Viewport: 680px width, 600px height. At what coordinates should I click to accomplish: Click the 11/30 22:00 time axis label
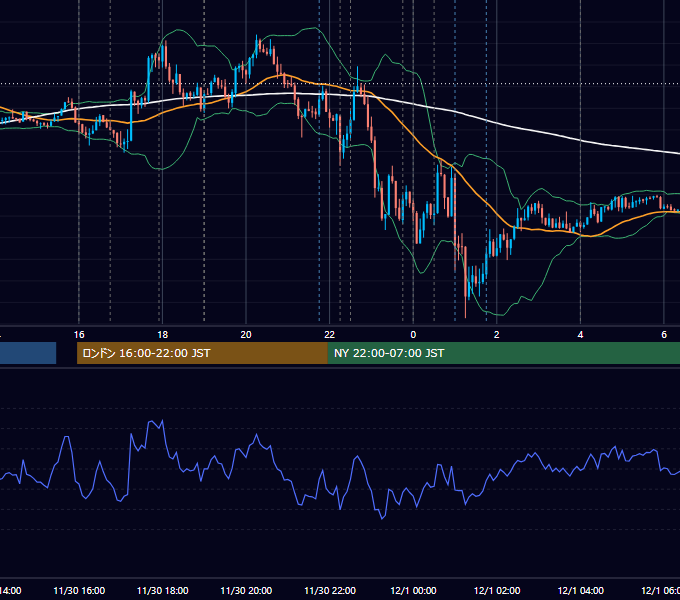click(330, 590)
